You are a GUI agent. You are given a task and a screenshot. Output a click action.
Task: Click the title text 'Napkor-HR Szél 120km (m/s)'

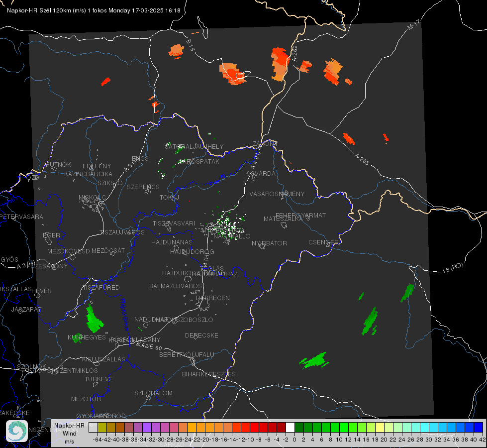coord(47,10)
